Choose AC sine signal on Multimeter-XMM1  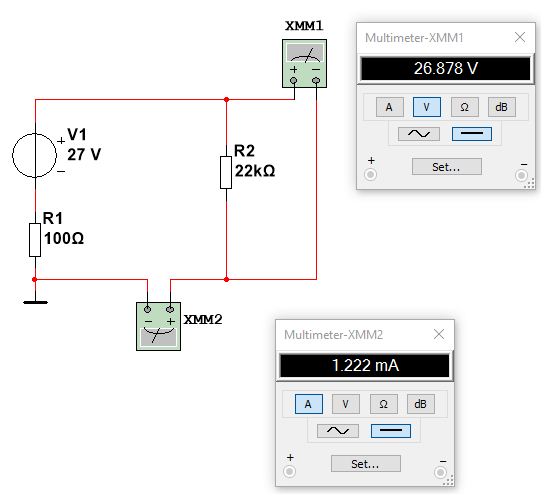pos(419,134)
